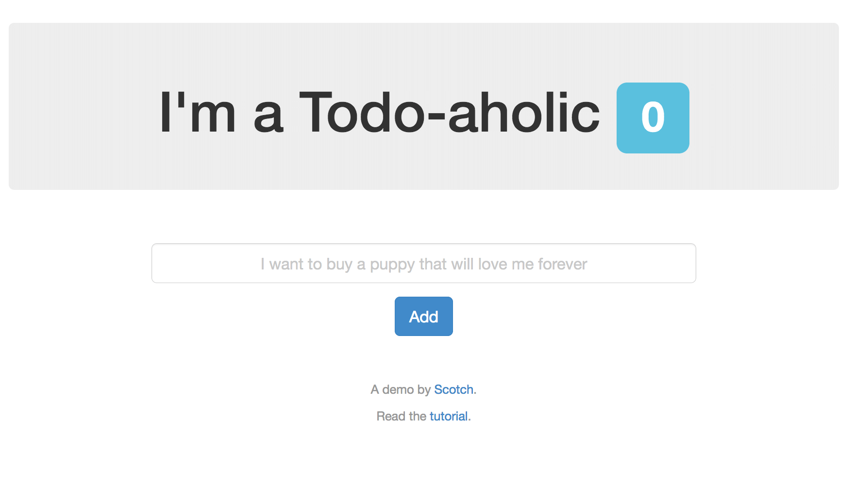Viewport: 855px width, 504px height.
Task: Click the period after the tutorial link
Action: point(469,417)
